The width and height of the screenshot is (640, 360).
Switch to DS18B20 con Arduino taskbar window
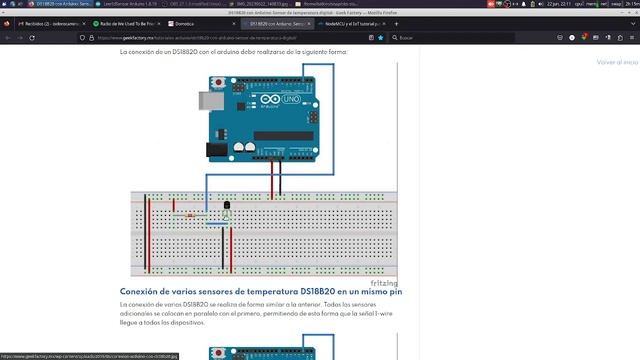point(59,4)
